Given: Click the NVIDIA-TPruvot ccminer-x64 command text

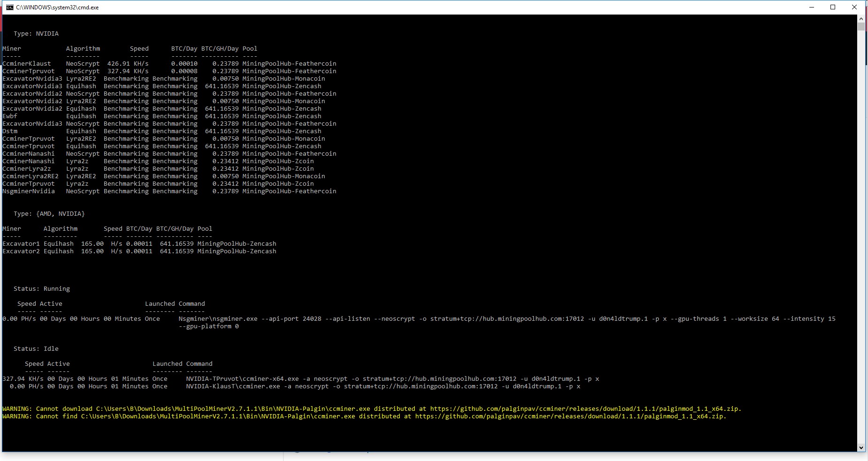Looking at the screenshot, I should point(393,378).
